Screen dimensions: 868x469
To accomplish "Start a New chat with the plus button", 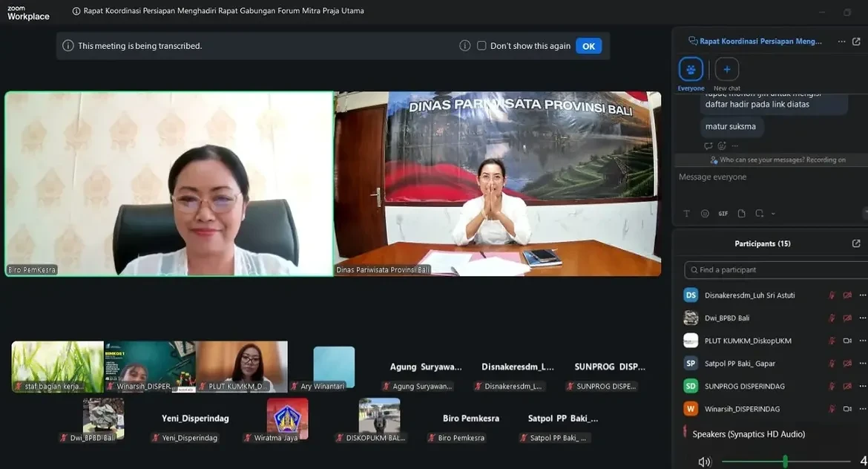I will pyautogui.click(x=727, y=70).
